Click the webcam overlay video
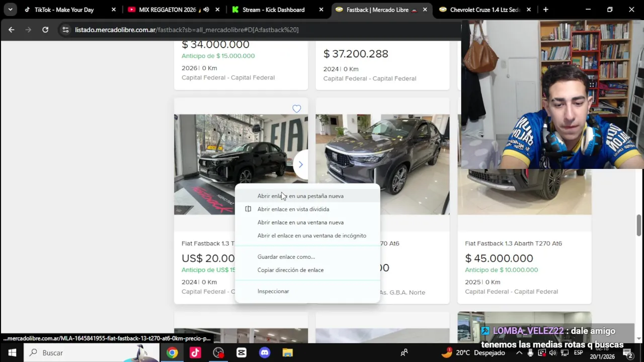Image resolution: width=644 pixels, height=362 pixels. (552, 95)
